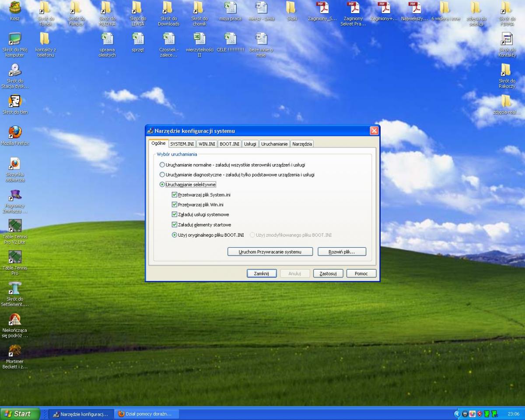Switch to the Narzędzia tab
The width and height of the screenshot is (525, 420).
pos(302,144)
